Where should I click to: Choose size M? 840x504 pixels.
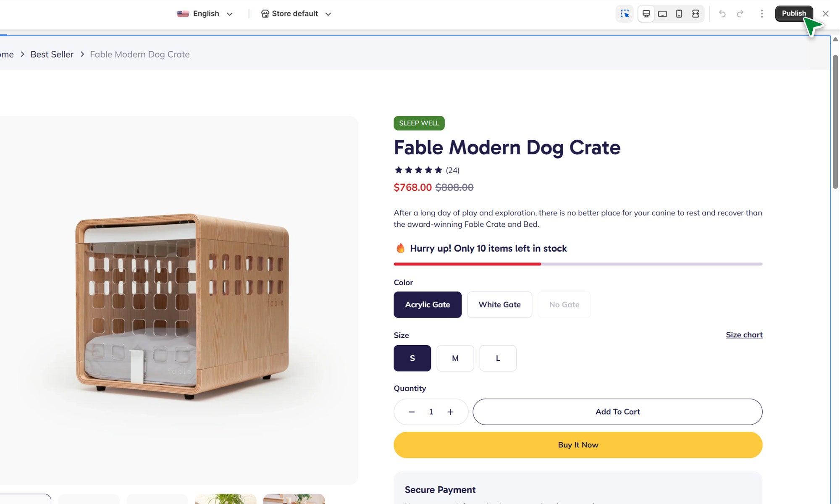[455, 358]
